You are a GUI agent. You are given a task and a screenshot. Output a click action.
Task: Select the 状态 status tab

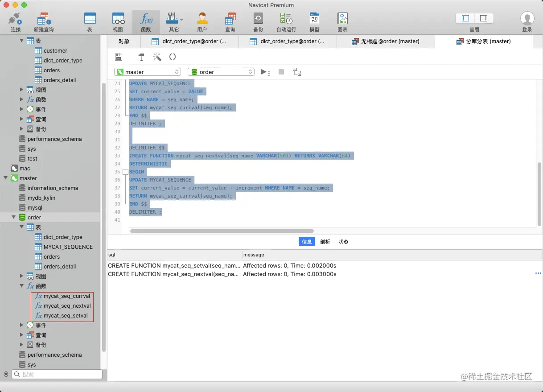click(x=343, y=242)
